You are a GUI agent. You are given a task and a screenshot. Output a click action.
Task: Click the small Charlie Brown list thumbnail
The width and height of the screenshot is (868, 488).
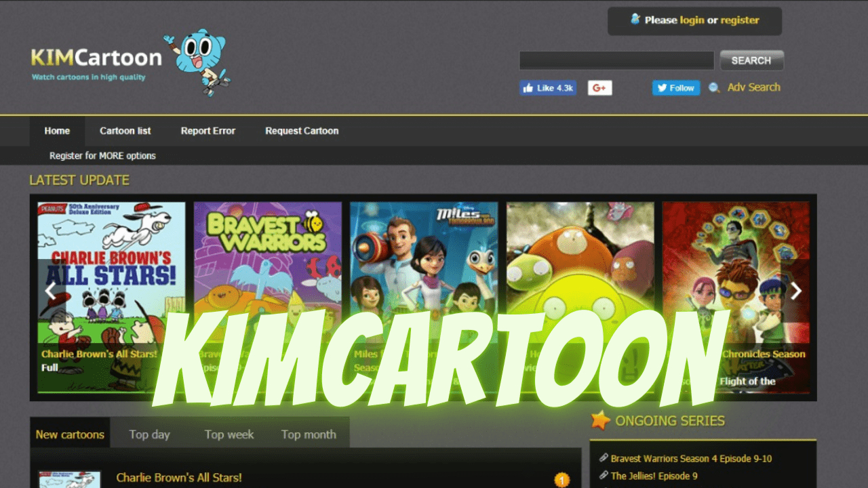click(x=69, y=479)
